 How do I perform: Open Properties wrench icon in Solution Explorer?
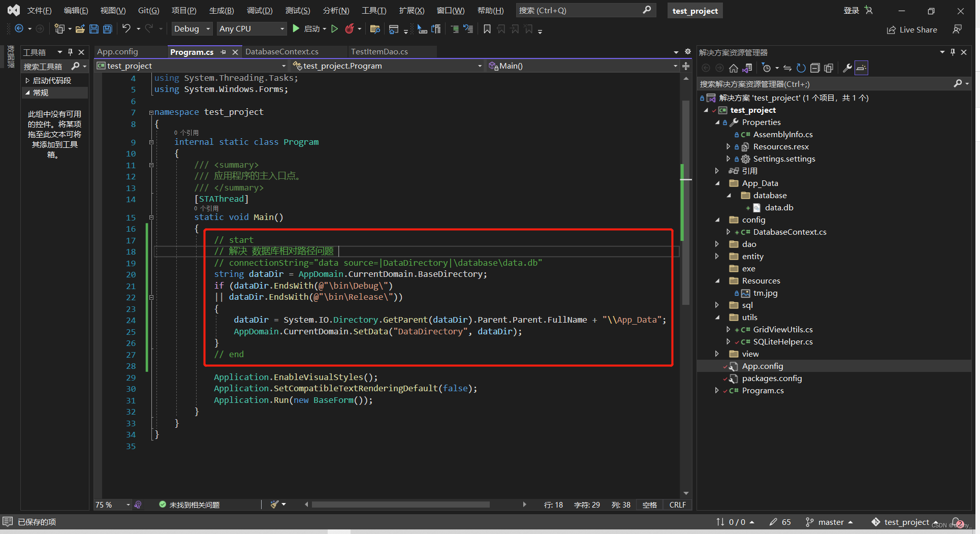[x=847, y=68]
